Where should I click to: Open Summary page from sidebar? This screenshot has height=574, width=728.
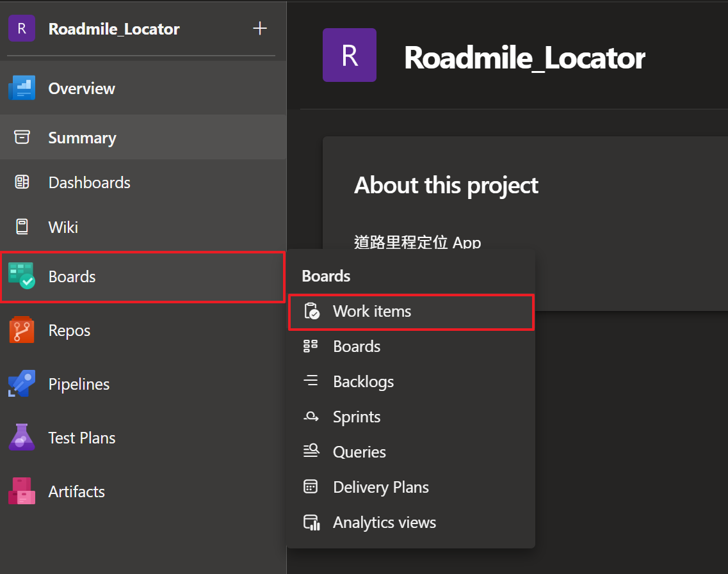pos(82,138)
